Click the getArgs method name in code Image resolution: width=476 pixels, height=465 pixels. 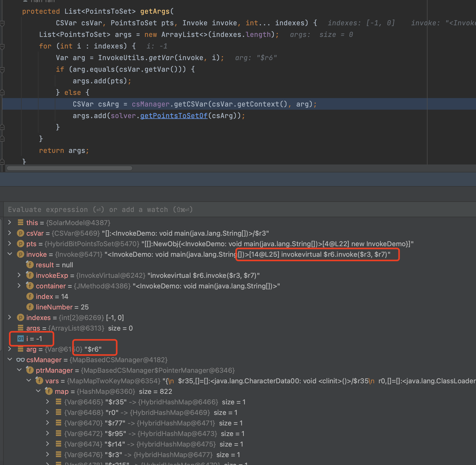coord(155,11)
